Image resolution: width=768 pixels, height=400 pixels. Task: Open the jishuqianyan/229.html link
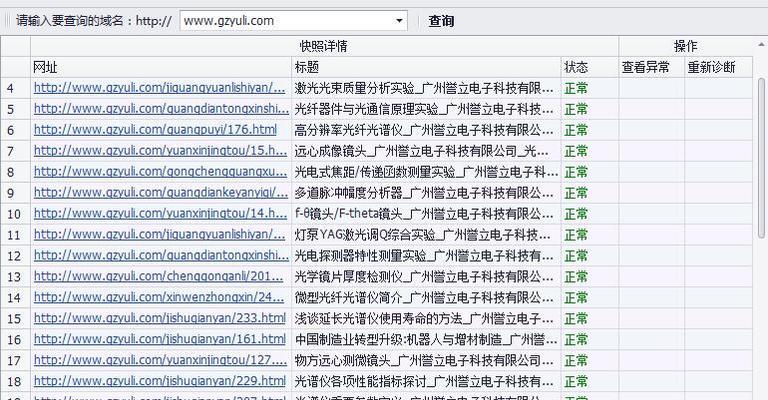coord(160,381)
